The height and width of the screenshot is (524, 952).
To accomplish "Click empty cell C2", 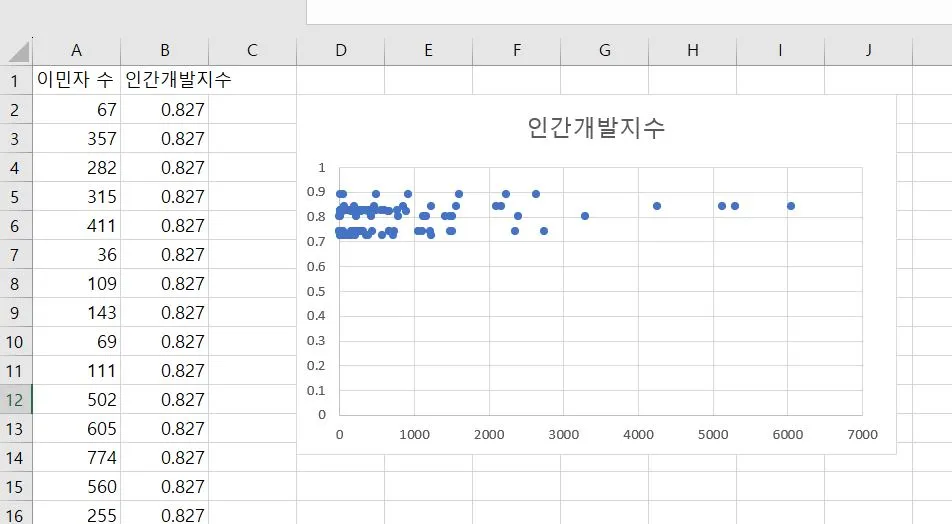I will (x=253, y=109).
